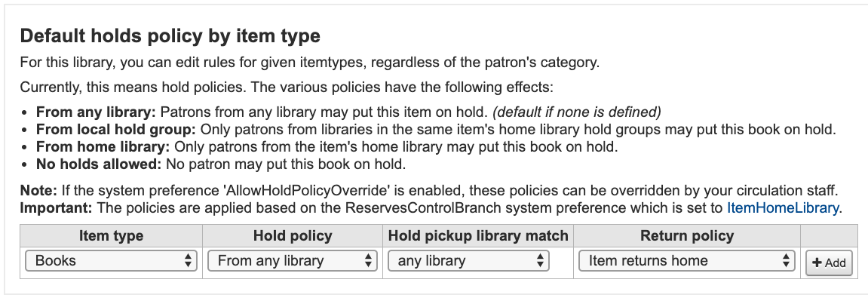
Task: Expand the Return policy 'Item returns home' dropdown
Action: [686, 261]
